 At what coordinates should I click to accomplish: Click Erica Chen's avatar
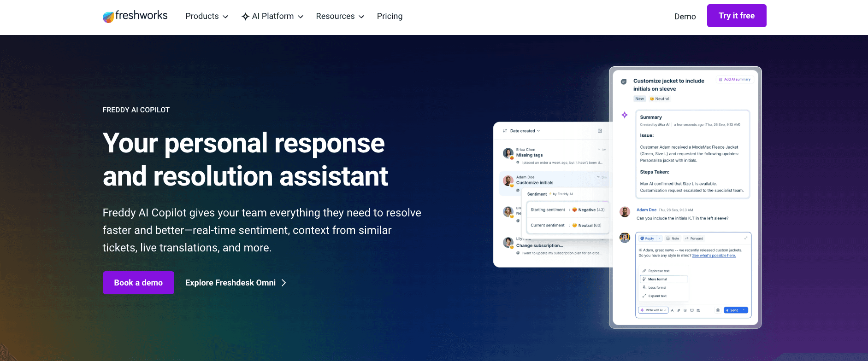tap(508, 153)
